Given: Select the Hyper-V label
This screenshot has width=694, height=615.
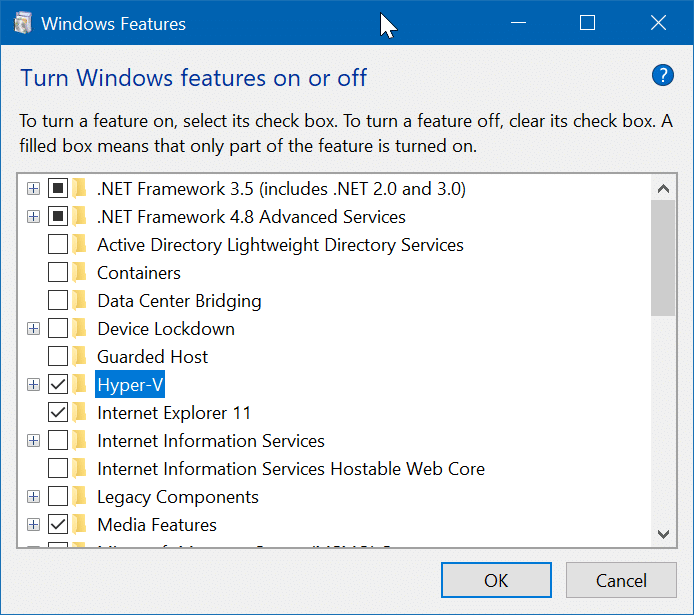Looking at the screenshot, I should [x=130, y=384].
